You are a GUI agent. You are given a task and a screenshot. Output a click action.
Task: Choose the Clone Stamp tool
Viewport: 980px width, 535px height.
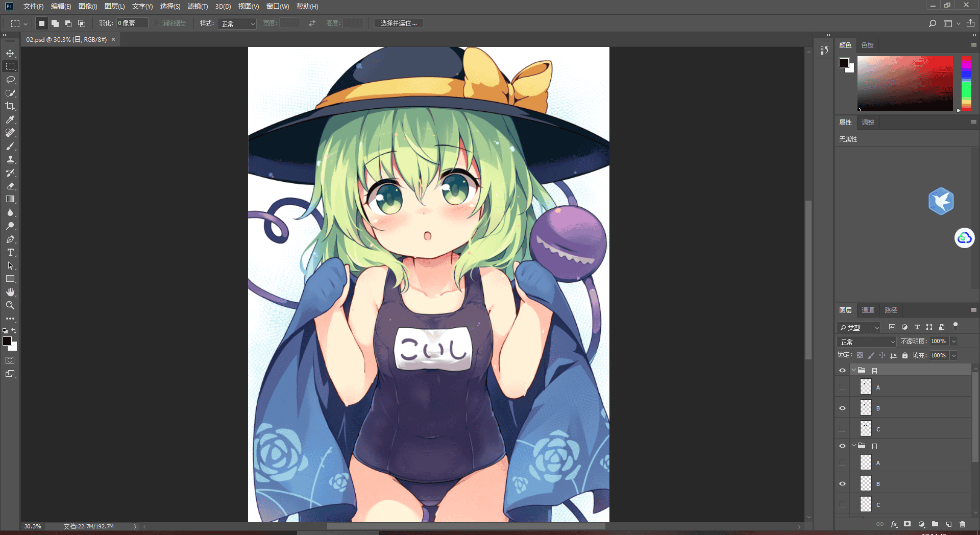point(10,159)
